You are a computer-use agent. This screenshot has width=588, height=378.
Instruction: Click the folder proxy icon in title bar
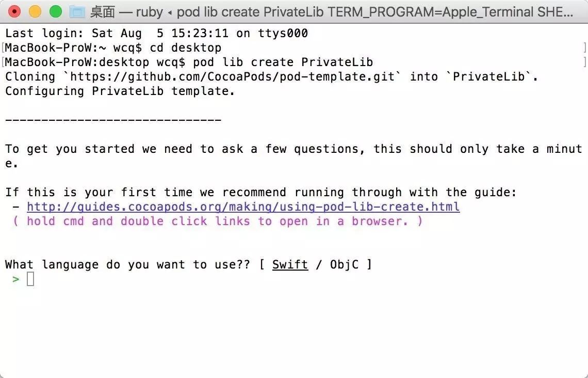point(77,12)
